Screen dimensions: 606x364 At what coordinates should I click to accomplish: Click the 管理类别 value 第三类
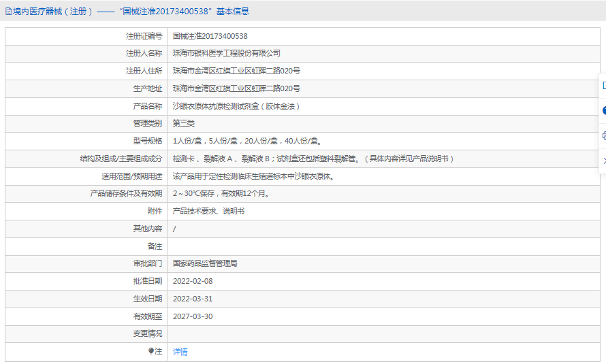183,123
